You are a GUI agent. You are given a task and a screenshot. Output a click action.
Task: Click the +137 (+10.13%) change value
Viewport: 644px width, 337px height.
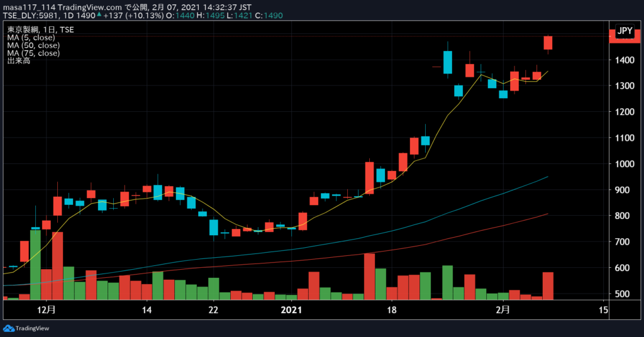[x=133, y=16]
